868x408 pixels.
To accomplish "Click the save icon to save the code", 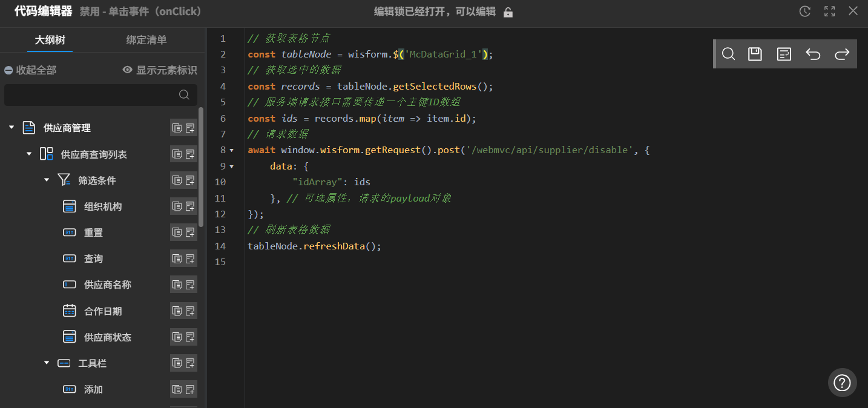I will [x=755, y=54].
